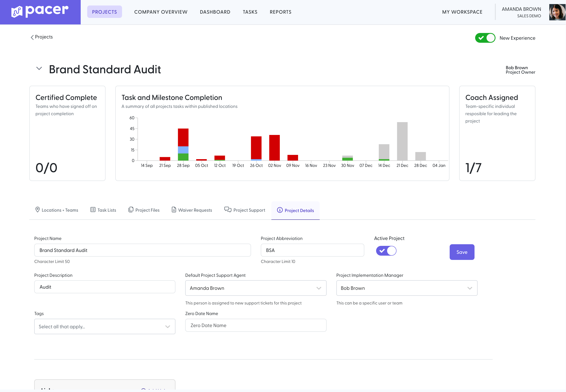566x392 pixels.
Task: Click the gray 28 Dec bar
Action: (x=421, y=156)
